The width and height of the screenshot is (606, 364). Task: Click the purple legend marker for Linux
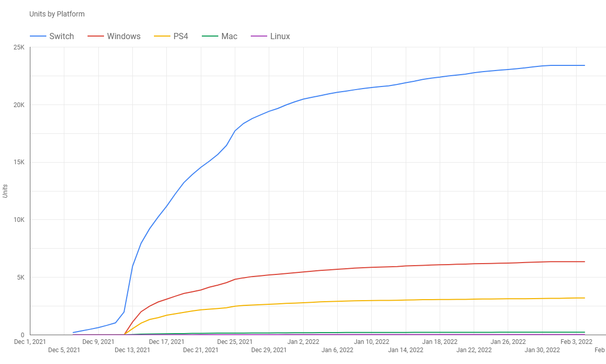click(x=258, y=37)
